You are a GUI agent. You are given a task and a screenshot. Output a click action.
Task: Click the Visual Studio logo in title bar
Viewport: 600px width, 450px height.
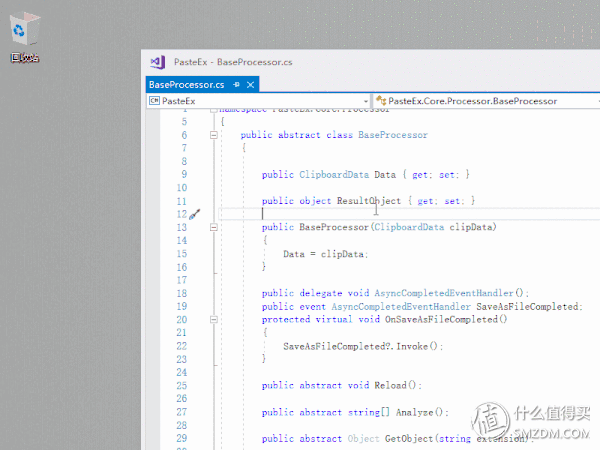pyautogui.click(x=156, y=62)
